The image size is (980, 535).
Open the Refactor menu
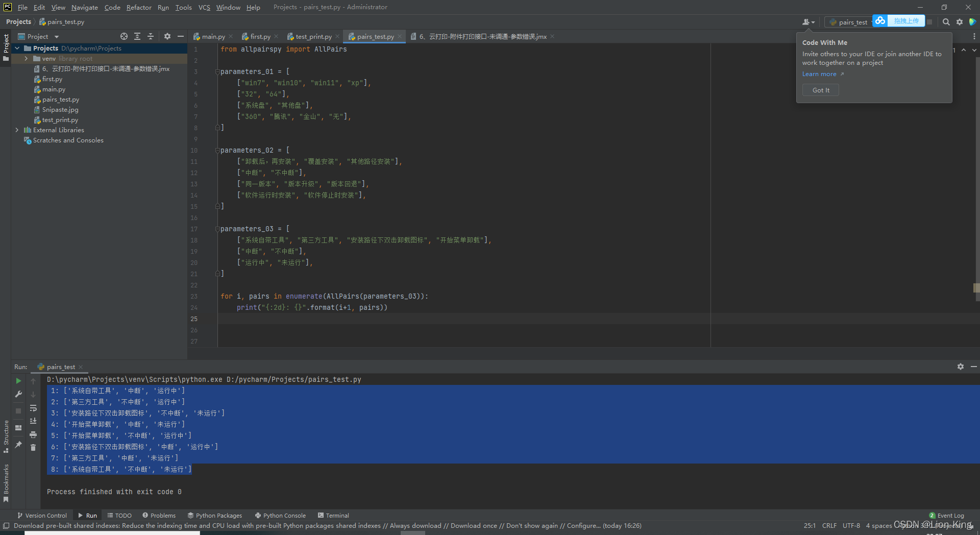pos(139,7)
